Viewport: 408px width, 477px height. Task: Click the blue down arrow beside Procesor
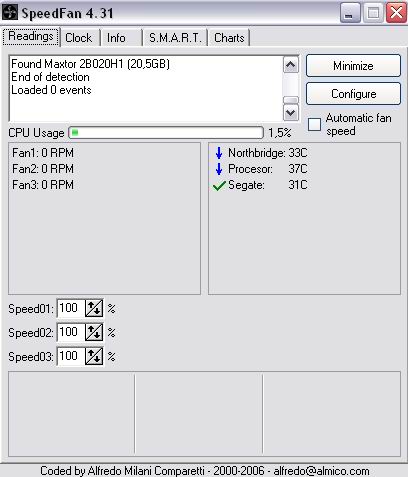tap(219, 169)
